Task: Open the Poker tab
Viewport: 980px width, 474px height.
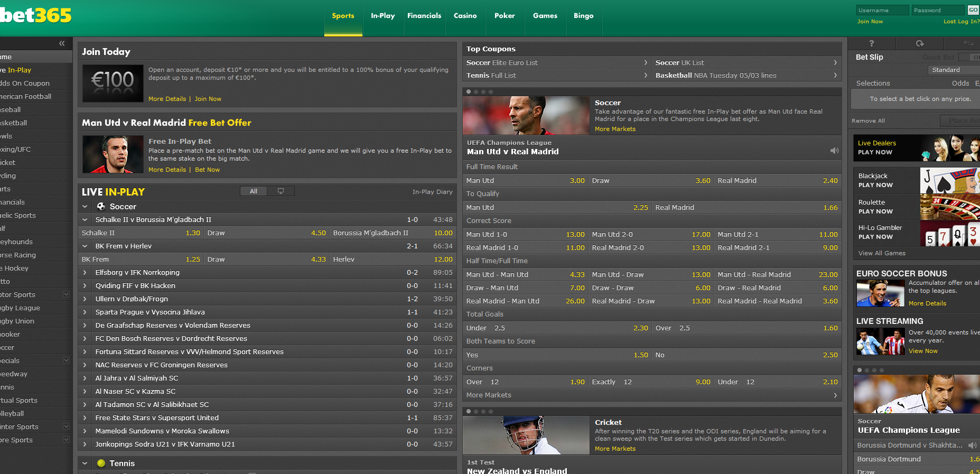Action: (x=505, y=16)
